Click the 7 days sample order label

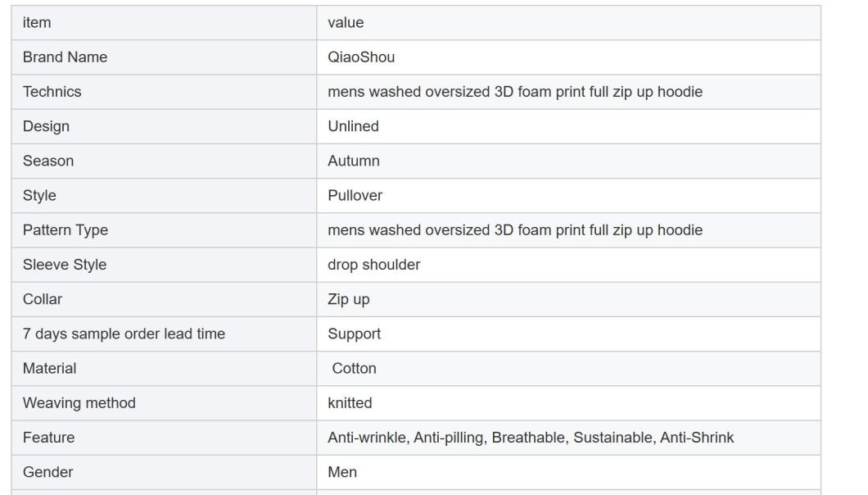point(124,334)
